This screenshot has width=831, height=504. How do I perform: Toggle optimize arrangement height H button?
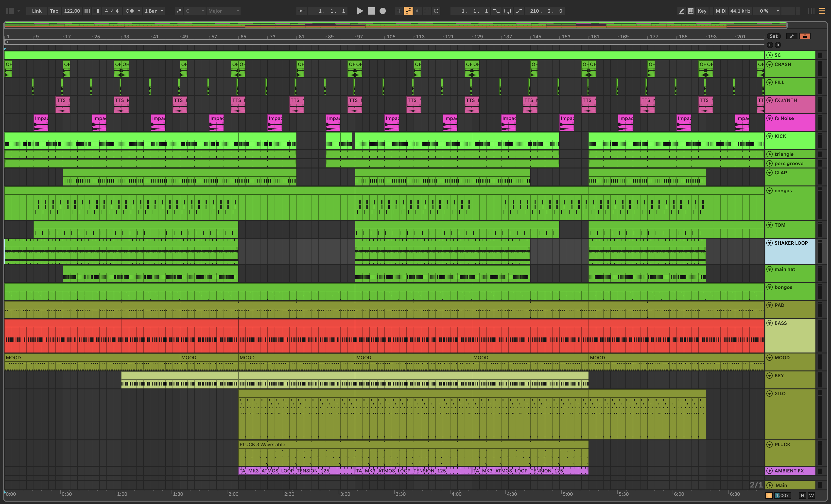[x=802, y=495]
